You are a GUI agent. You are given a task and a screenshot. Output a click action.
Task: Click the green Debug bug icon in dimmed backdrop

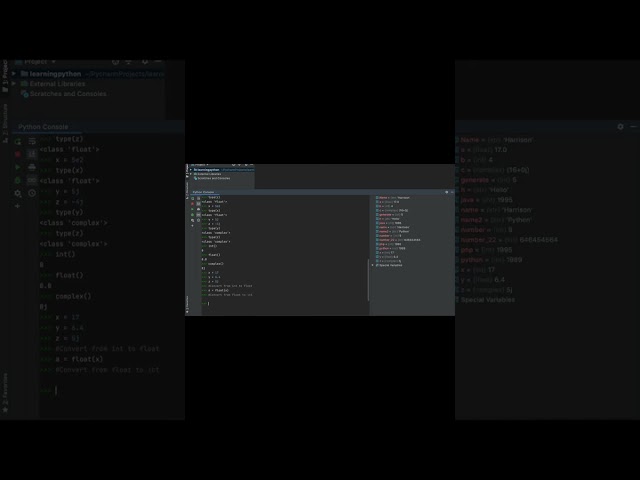coord(18,180)
